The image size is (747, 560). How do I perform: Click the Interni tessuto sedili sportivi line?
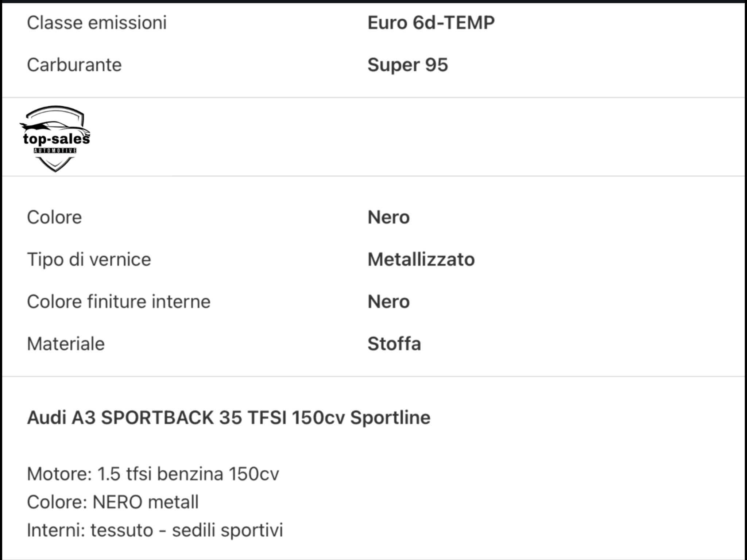pyautogui.click(x=155, y=530)
